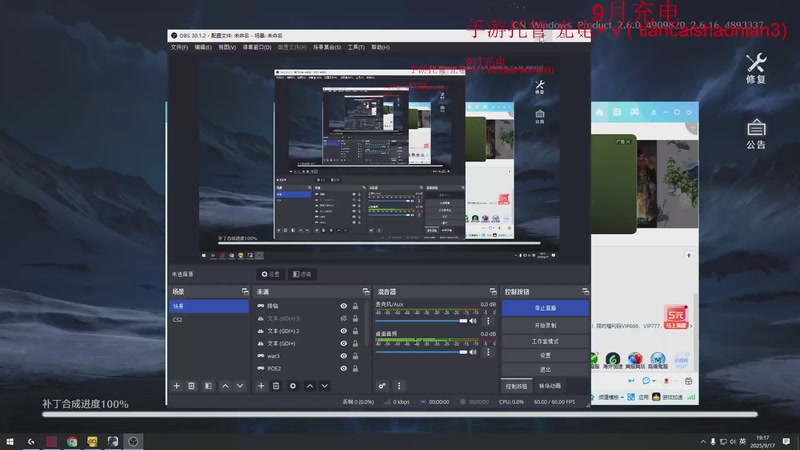Hide the 文本 (GDI+) 2 source

tap(344, 331)
